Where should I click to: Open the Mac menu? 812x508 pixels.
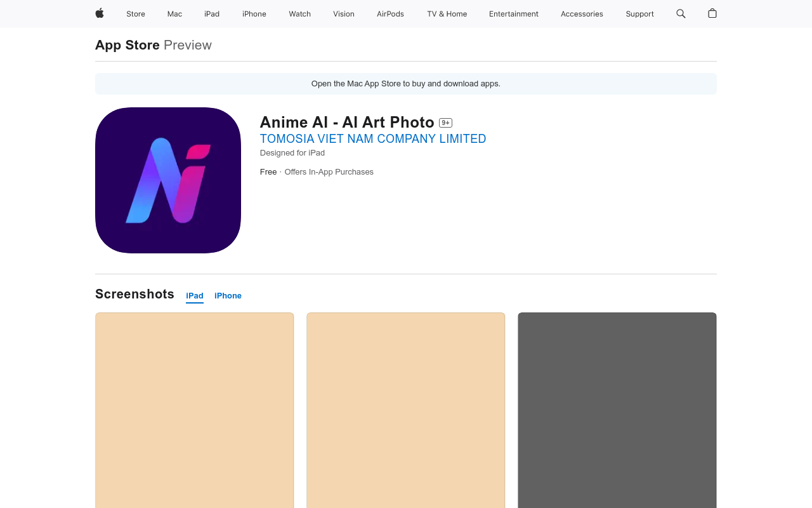(174, 14)
